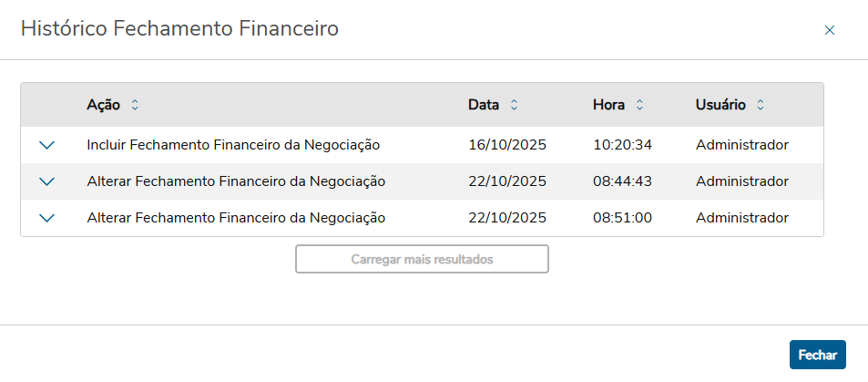Click the 10:20:34 time cell

[x=622, y=144]
